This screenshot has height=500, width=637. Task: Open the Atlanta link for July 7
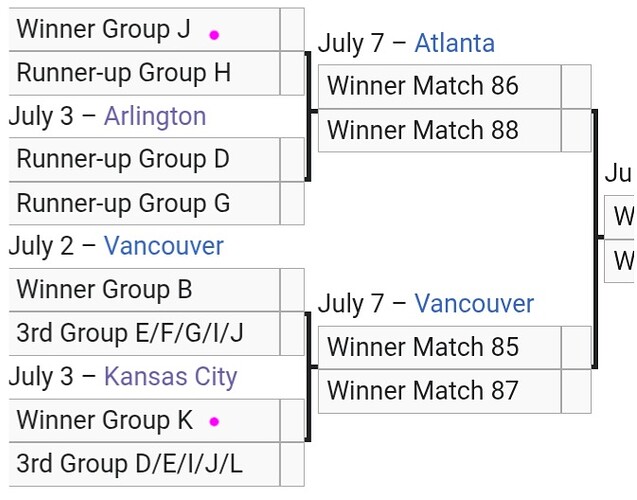pyautogui.click(x=454, y=43)
